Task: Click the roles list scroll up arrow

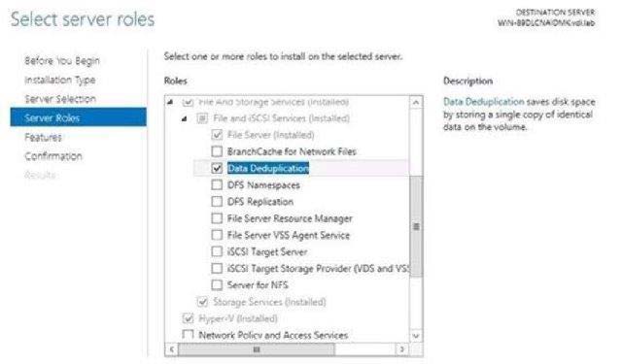Action: (x=416, y=103)
